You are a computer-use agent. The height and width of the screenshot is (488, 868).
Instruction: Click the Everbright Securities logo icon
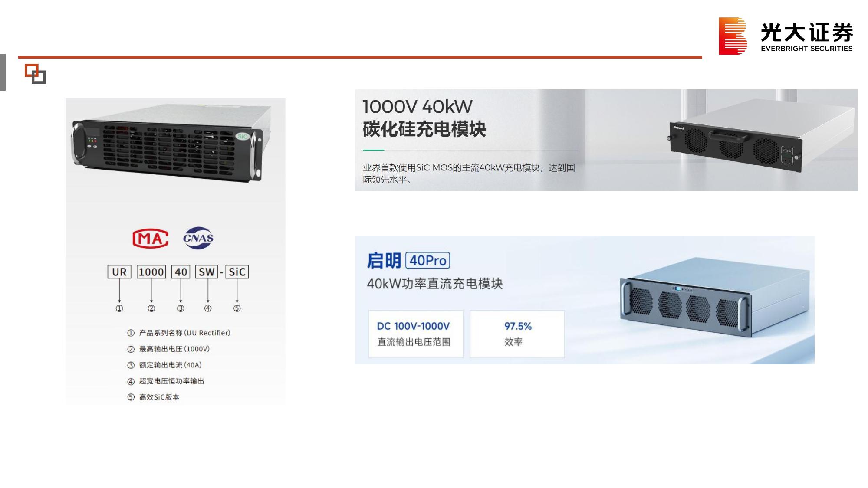tap(733, 36)
